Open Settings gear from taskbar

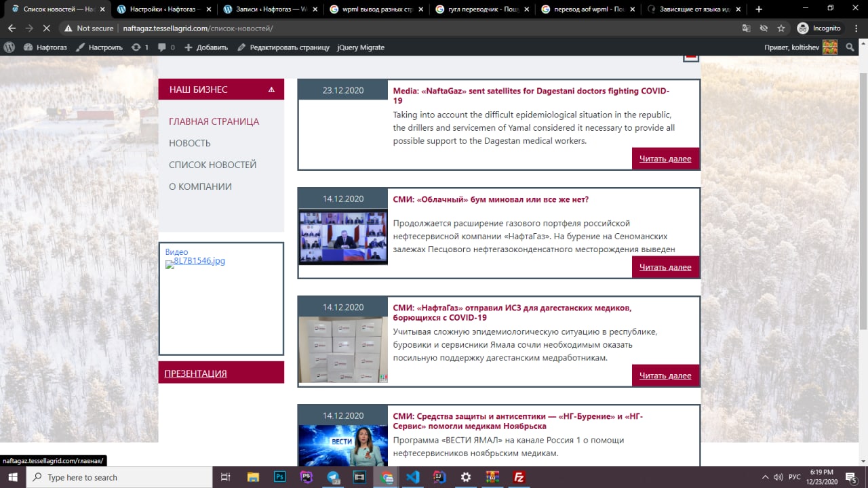coord(466,477)
